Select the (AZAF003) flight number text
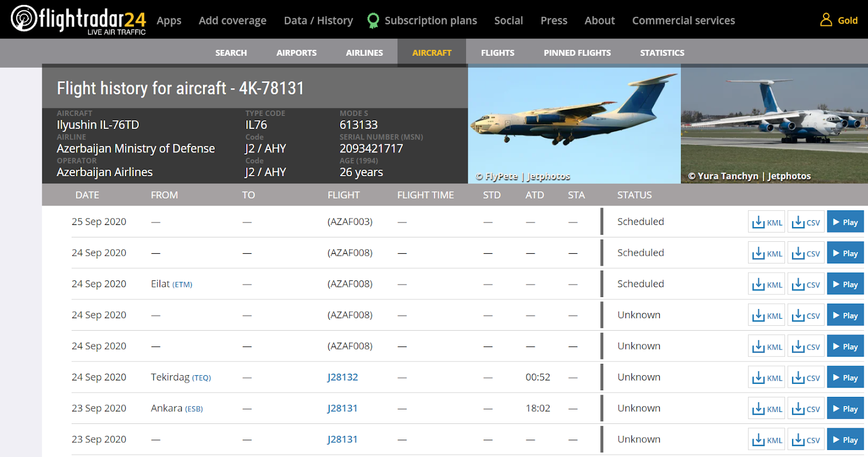Viewport: 868px width, 457px height. pos(350,222)
